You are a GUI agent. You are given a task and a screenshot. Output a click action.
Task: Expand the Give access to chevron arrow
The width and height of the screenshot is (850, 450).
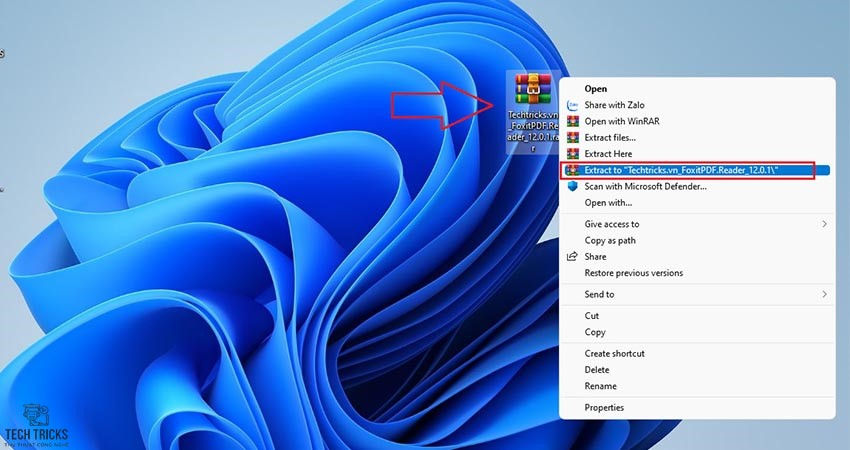click(x=825, y=224)
